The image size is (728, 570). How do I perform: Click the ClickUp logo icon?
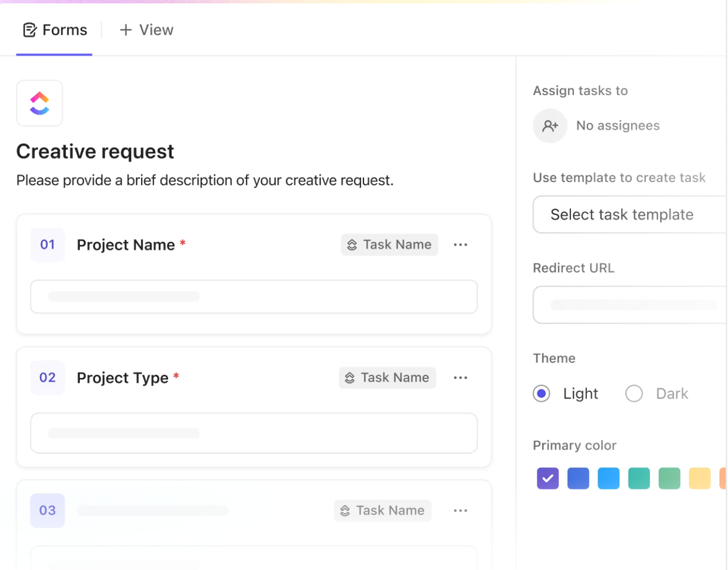(x=39, y=103)
